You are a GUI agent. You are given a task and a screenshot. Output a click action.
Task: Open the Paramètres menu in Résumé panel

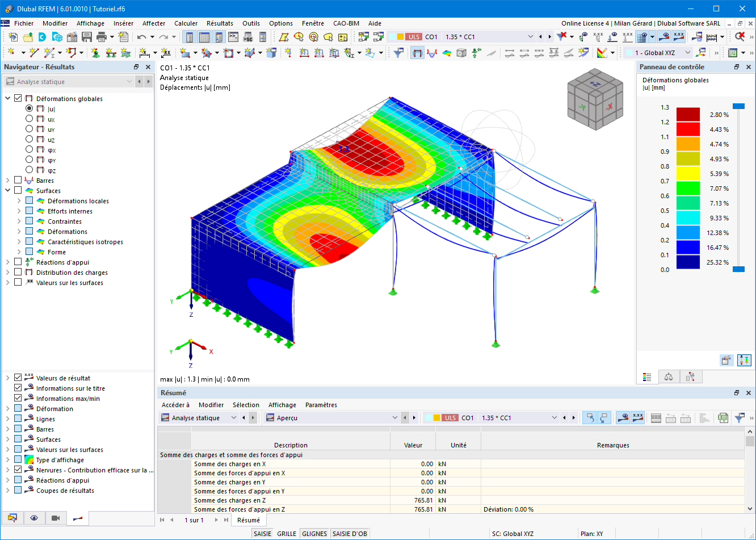[x=321, y=405]
